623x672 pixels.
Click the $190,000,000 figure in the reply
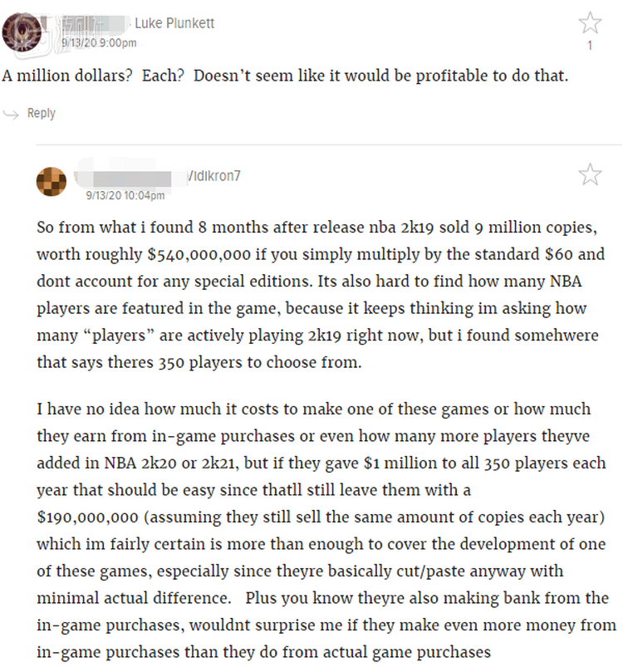(87, 517)
